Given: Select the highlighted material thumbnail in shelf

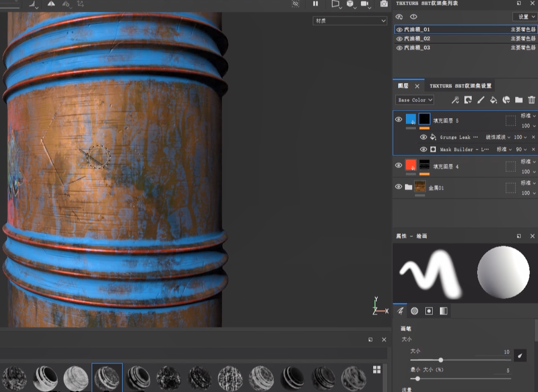Looking at the screenshot, I should coord(107,378).
